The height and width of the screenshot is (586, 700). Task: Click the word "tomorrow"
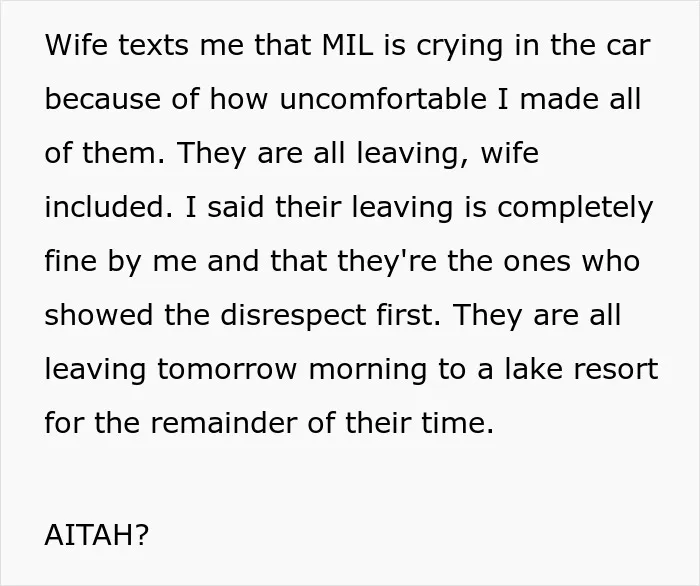click(227, 369)
